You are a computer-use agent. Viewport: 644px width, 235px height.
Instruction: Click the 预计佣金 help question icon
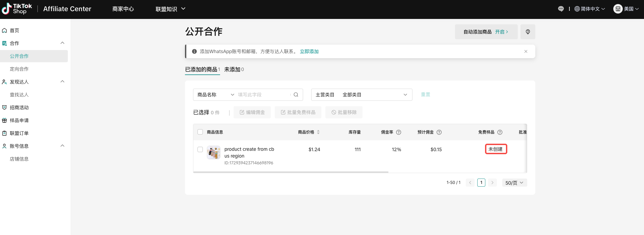coord(439,132)
